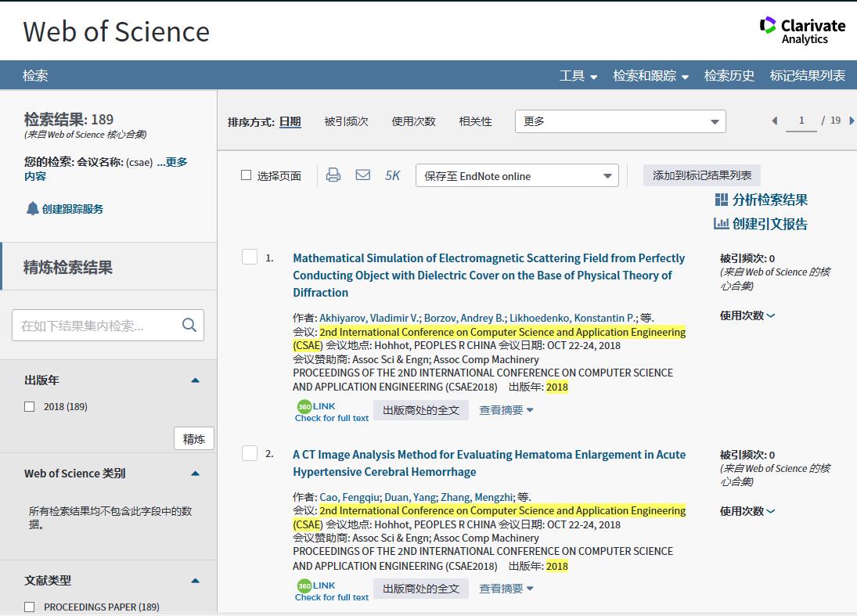Click the 添加到标记结果列表 button
Image resolution: width=857 pixels, height=616 pixels.
(x=701, y=175)
